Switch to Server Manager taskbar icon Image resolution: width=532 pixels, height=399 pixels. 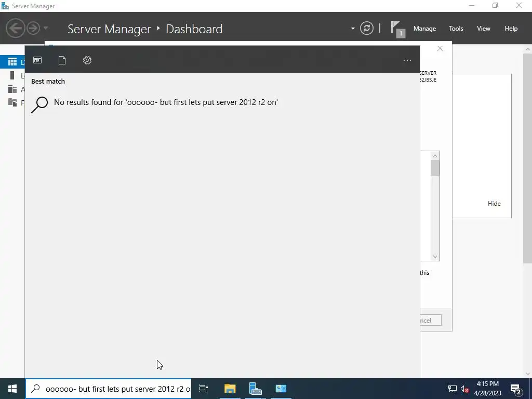(x=255, y=389)
